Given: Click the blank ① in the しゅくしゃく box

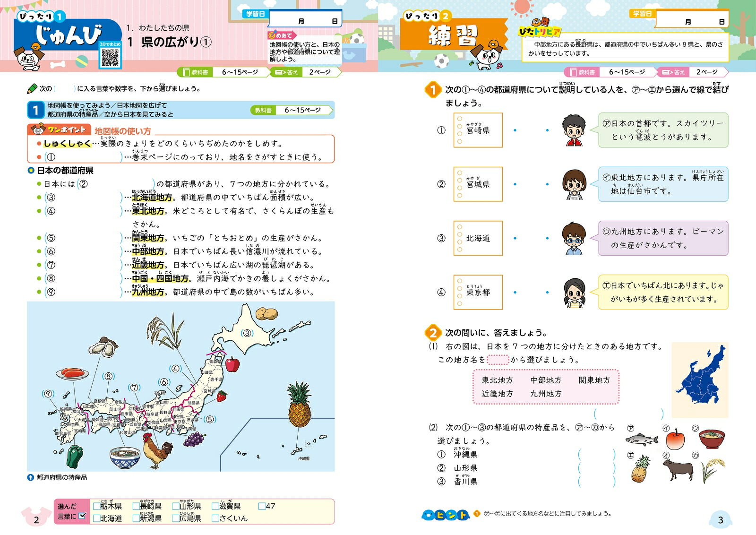Looking at the screenshot, I should 83,157.
